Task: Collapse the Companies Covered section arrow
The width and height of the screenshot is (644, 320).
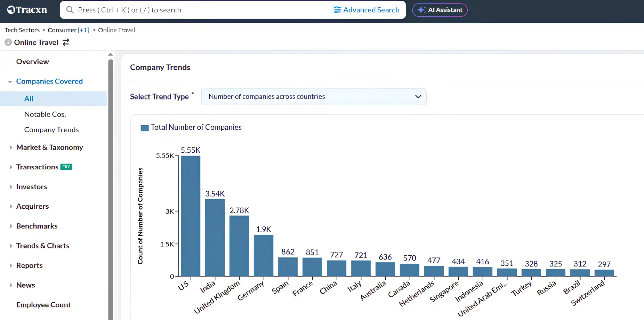Action: [10, 82]
